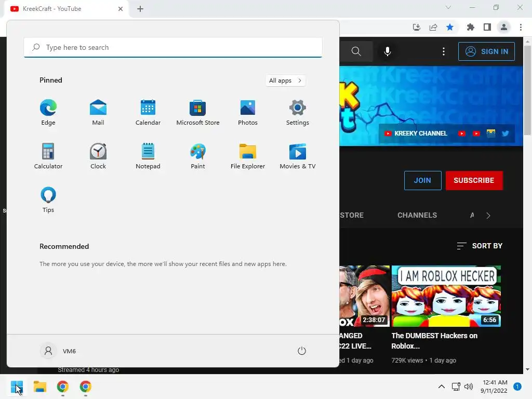Open the Tips app
Image resolution: width=532 pixels, height=399 pixels.
click(48, 200)
